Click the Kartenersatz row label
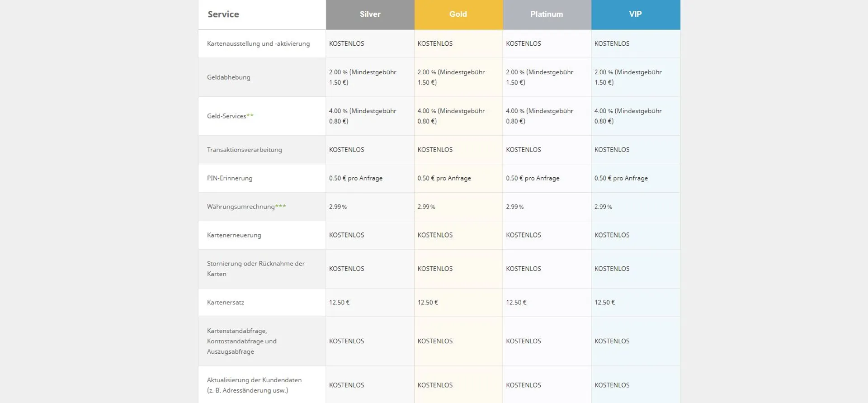868x403 pixels. (225, 303)
